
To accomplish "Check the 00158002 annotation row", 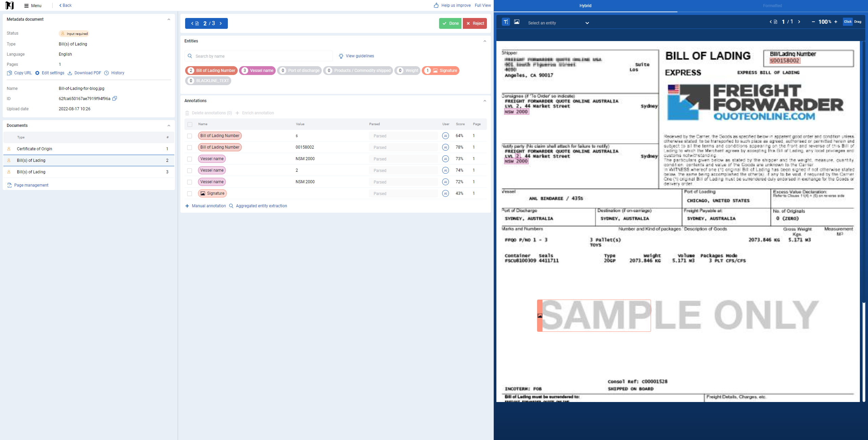I will [190, 148].
